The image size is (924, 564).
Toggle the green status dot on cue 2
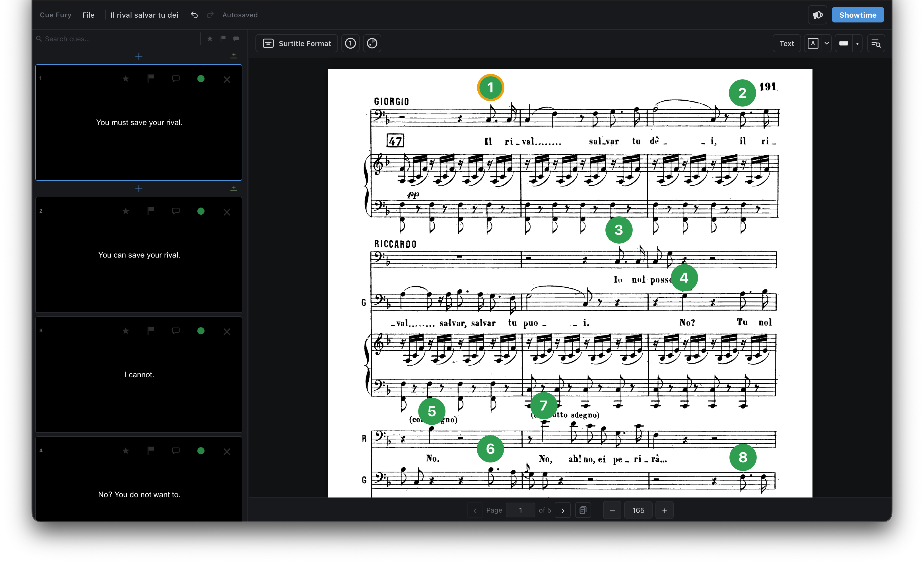(201, 212)
